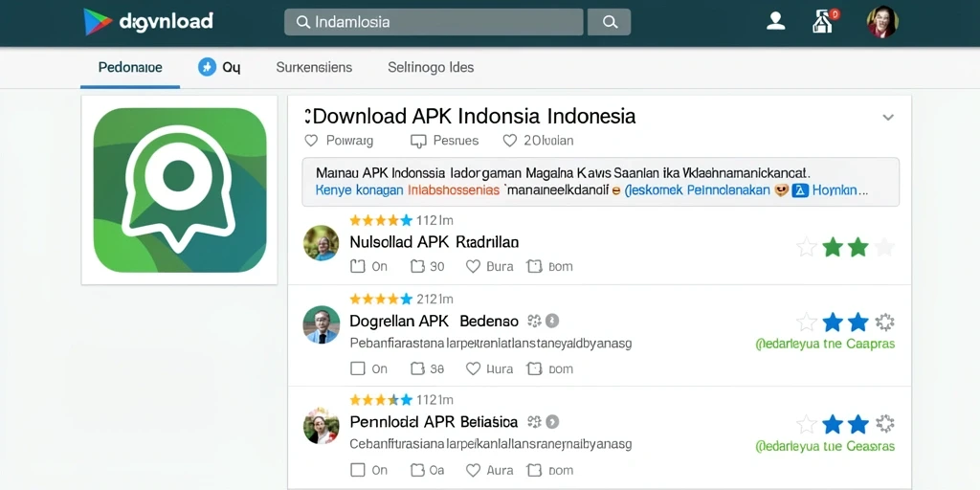Viewport: 980px width, 490px height.
Task: Open the Surkensiiens tab
Action: click(314, 68)
